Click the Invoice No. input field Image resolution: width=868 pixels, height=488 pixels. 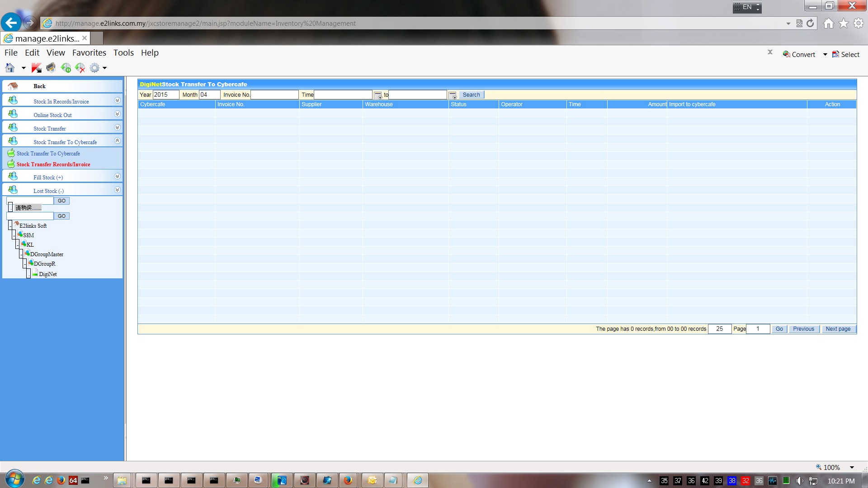point(274,95)
